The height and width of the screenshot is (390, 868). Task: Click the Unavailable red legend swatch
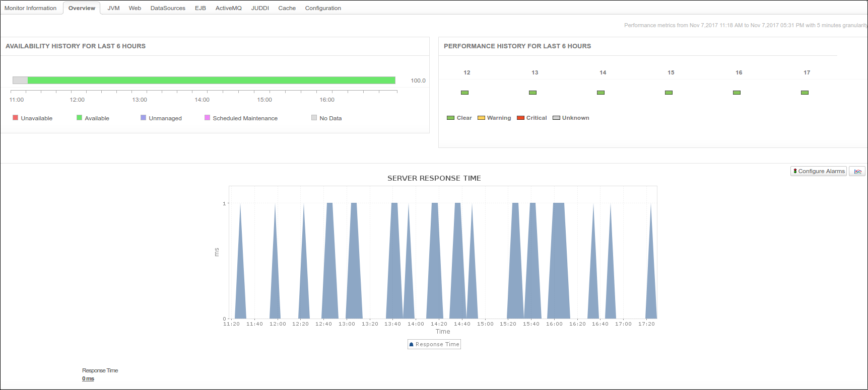tap(16, 118)
